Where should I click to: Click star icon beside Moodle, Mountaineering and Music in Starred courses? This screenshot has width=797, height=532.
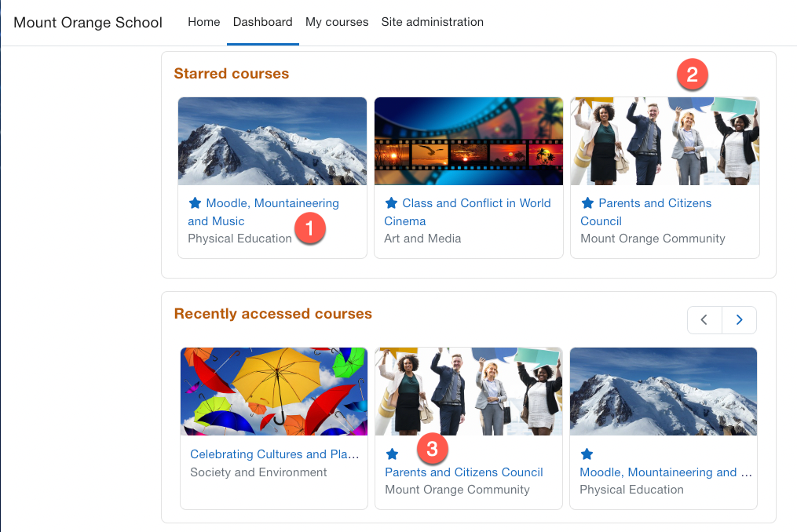pos(196,203)
